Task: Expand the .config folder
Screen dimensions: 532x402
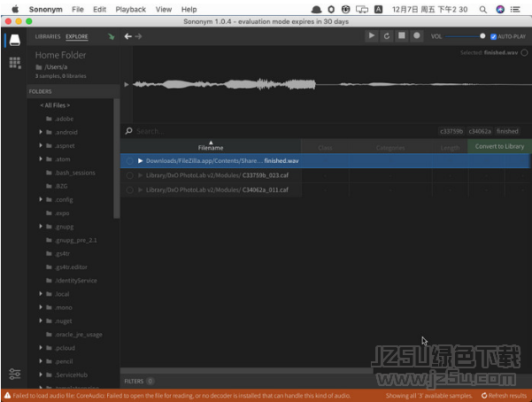Action: (x=41, y=199)
